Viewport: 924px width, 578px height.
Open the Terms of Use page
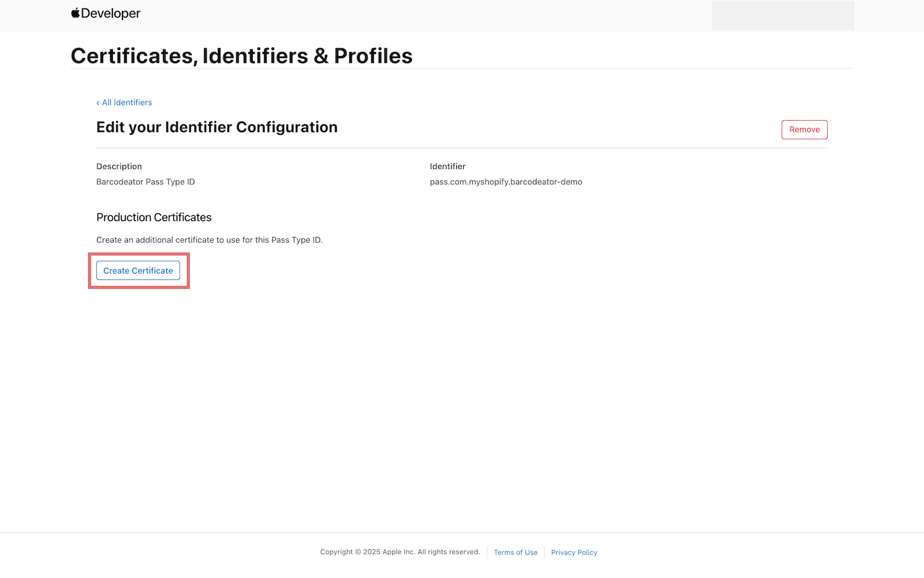click(x=515, y=552)
